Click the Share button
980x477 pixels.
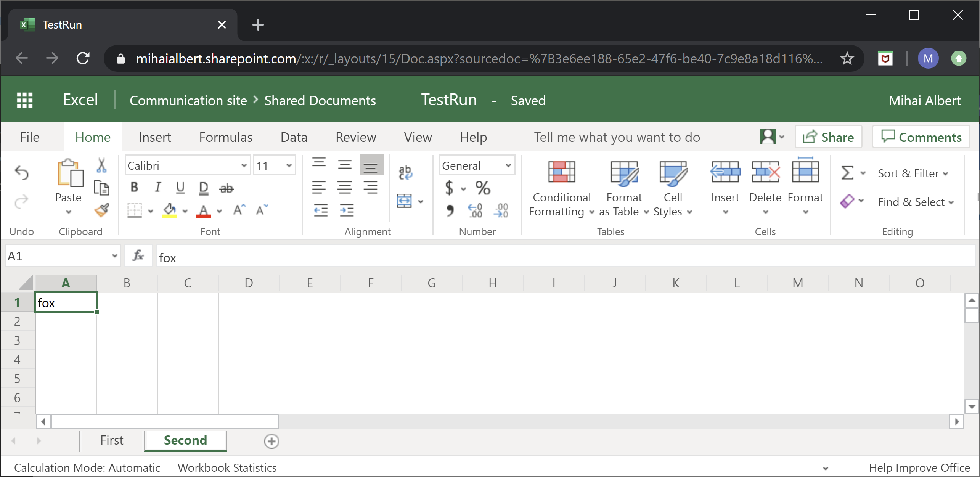pyautogui.click(x=828, y=137)
